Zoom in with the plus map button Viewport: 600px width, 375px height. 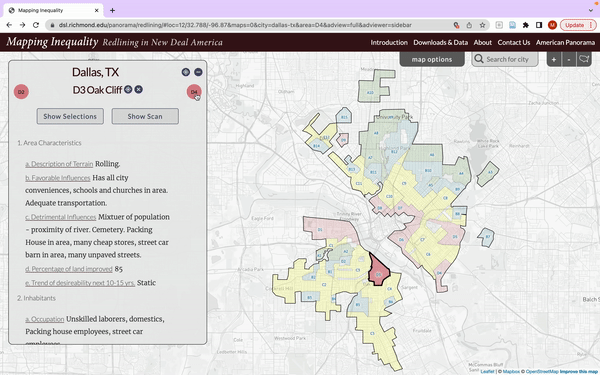click(554, 59)
